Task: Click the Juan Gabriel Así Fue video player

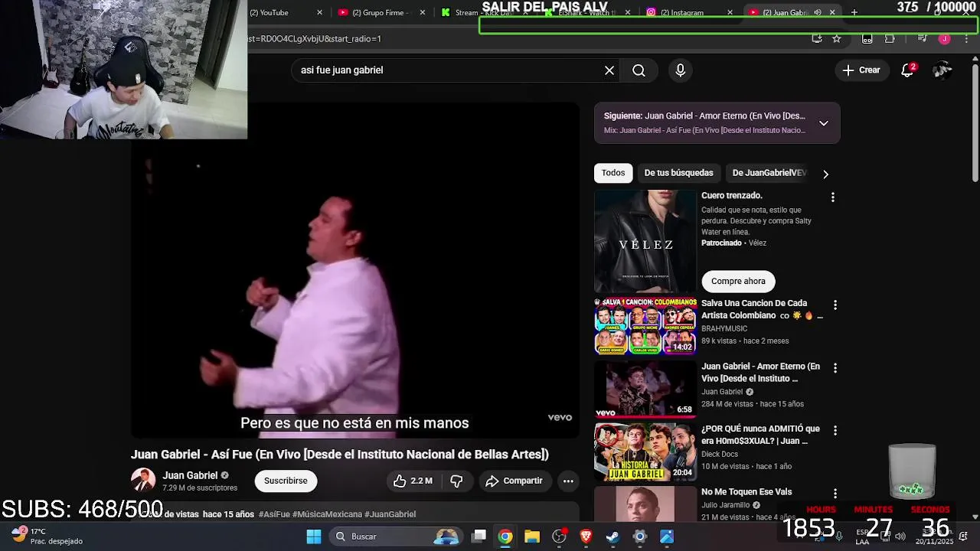Action: [355, 270]
